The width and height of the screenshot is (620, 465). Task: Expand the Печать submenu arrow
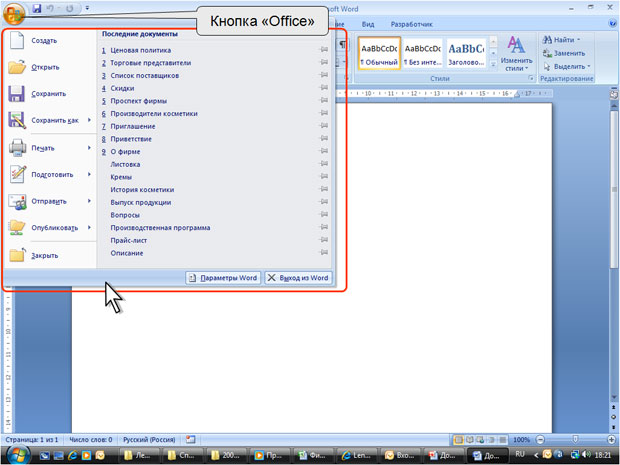point(89,147)
